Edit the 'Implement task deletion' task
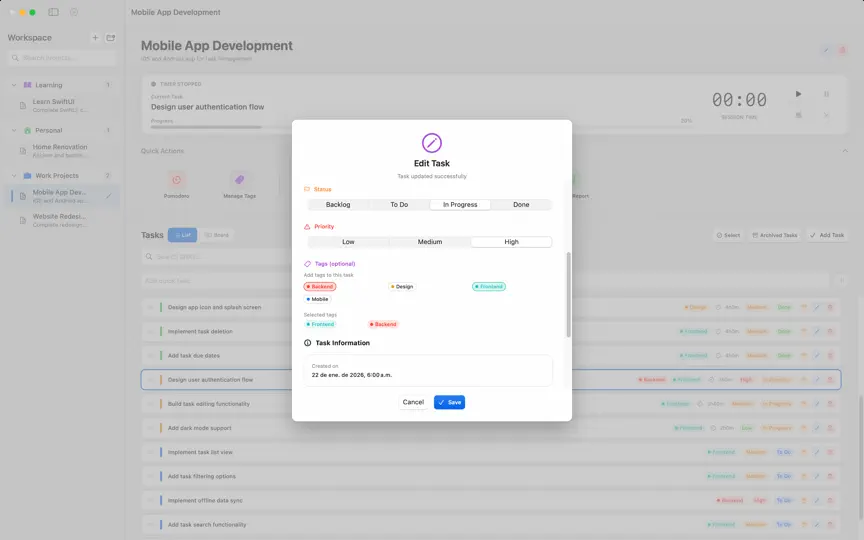Viewport: 864px width, 540px height. pos(817,332)
